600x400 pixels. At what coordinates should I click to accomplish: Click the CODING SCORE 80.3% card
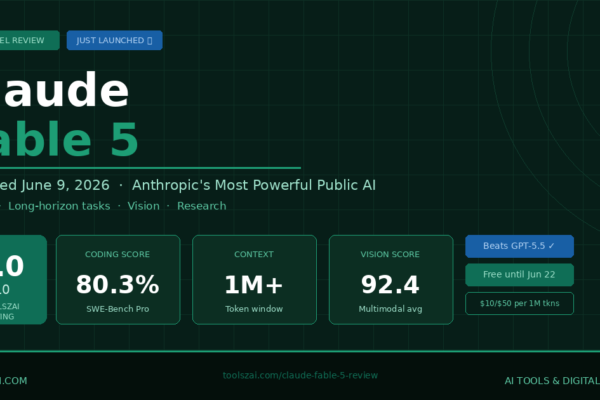pyautogui.click(x=118, y=280)
